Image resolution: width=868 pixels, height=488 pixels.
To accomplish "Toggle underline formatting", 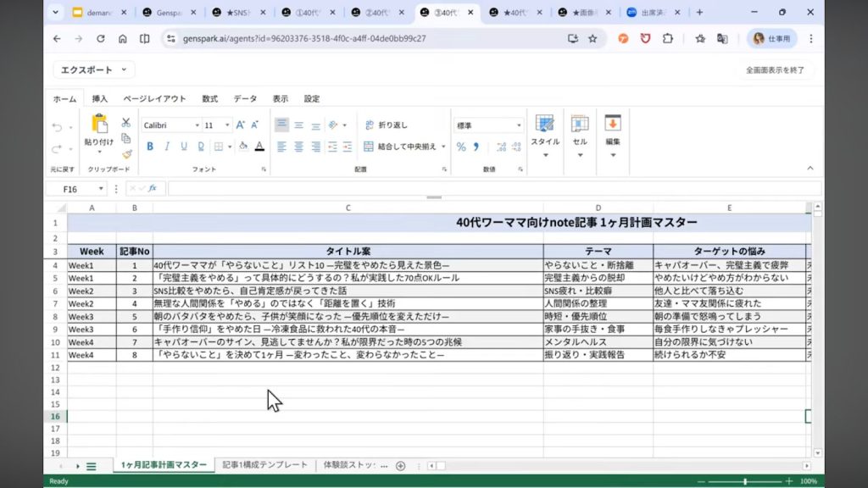I will pyautogui.click(x=182, y=147).
